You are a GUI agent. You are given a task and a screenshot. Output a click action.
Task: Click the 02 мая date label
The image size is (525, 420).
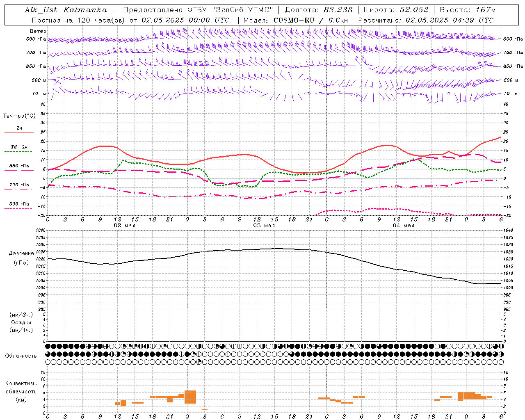coord(124,226)
